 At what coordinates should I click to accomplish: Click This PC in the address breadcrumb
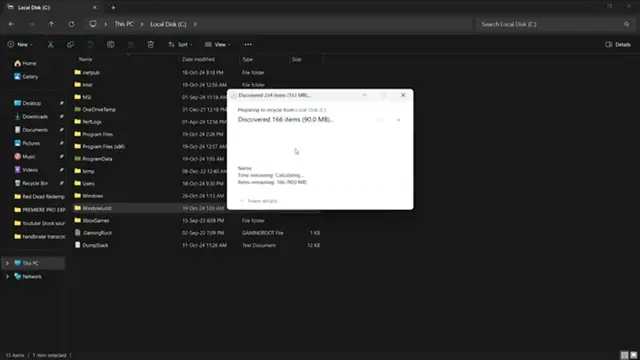(x=124, y=24)
